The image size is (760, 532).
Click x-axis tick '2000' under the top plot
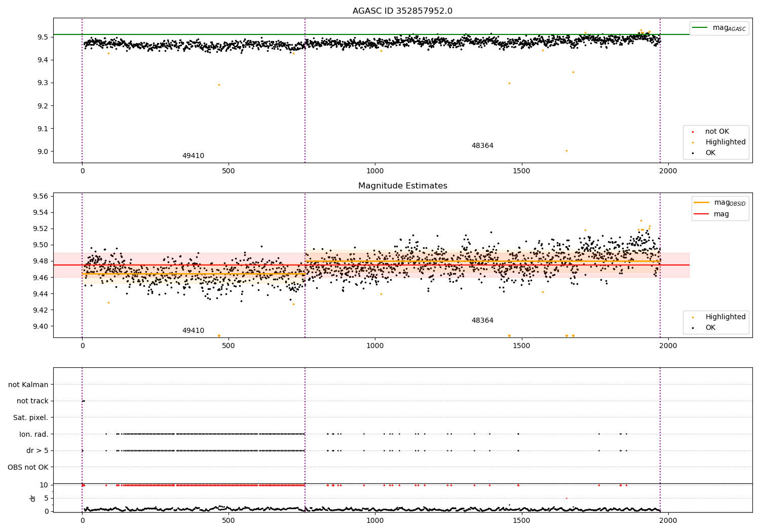pyautogui.click(x=668, y=171)
